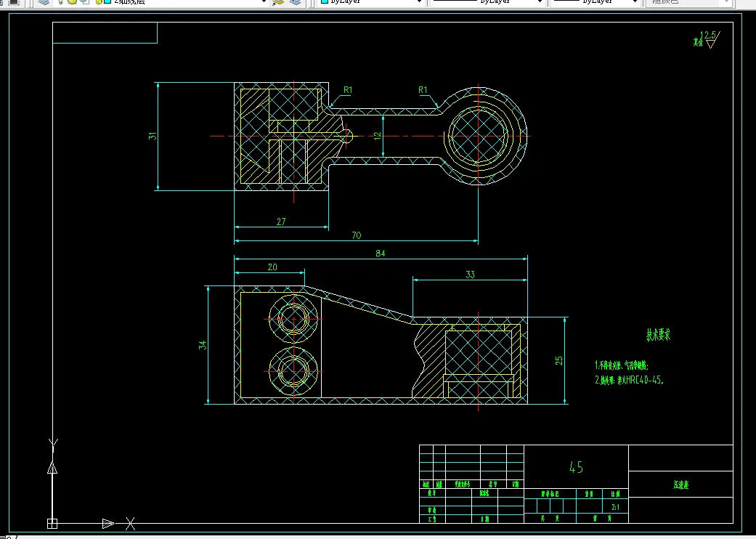Select the dimension text 84
Screen dimensions: 756x539
pos(381,253)
